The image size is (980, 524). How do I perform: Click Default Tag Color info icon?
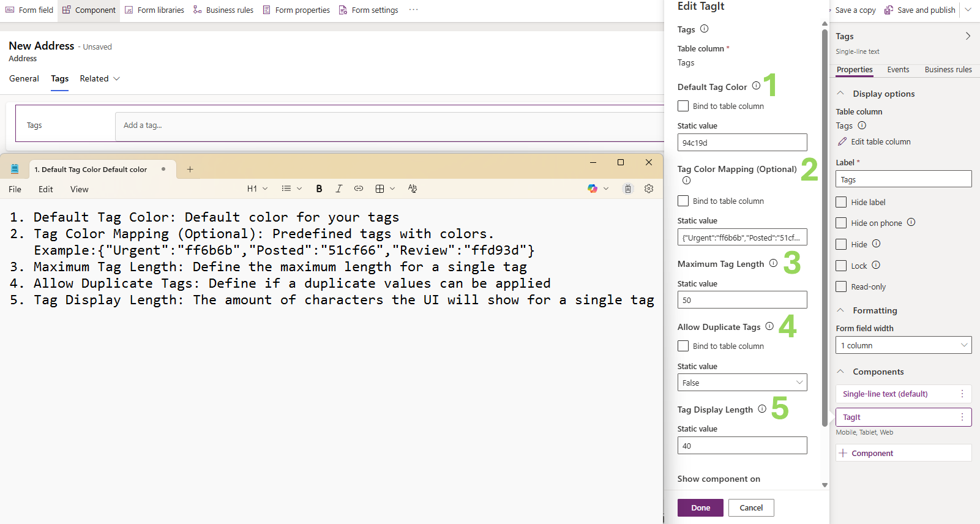point(756,86)
